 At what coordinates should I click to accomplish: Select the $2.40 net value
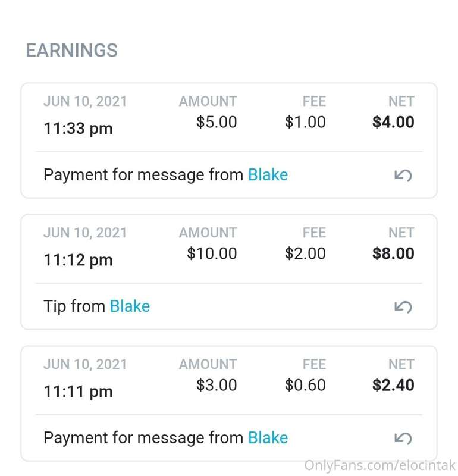pos(393,386)
